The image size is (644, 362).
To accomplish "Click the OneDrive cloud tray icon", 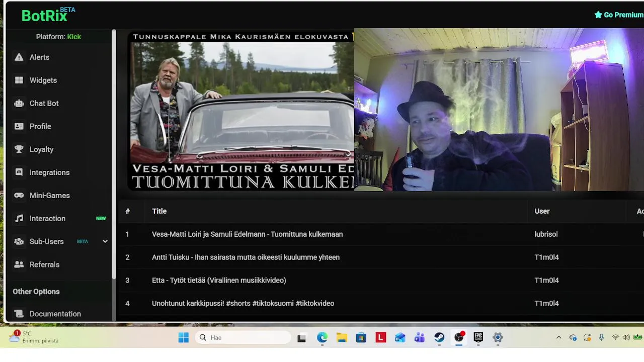I will (573, 337).
